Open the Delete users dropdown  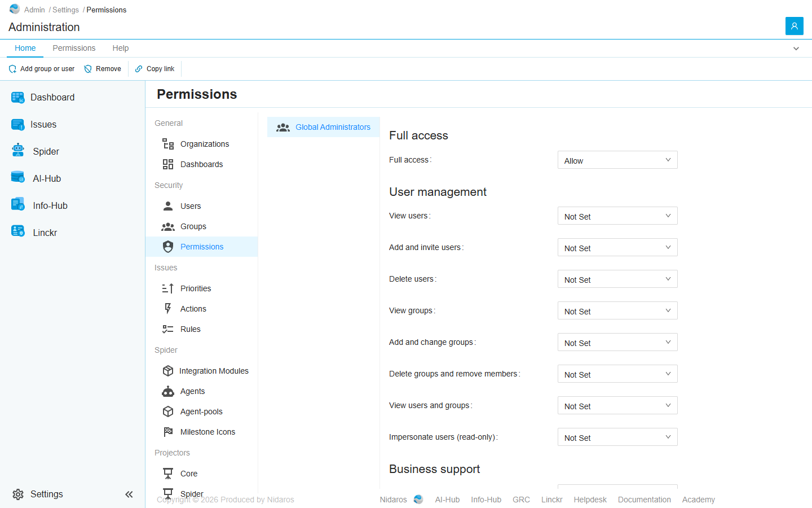617,279
